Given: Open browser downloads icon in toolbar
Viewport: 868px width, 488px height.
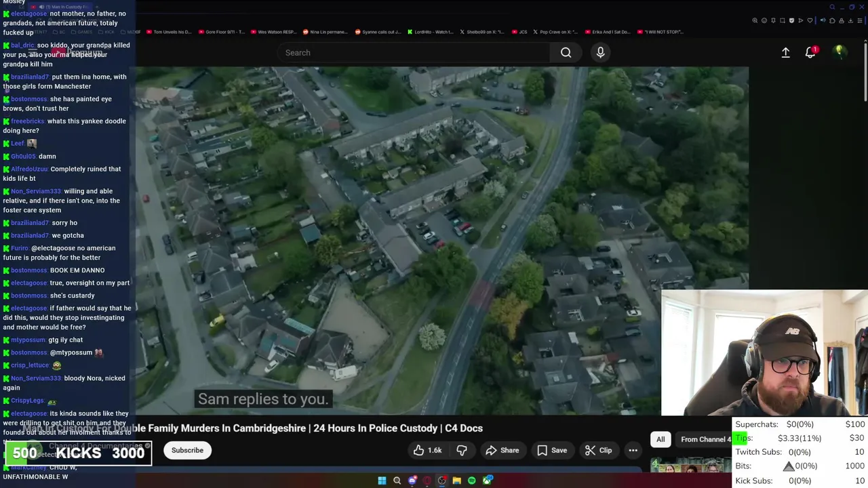Looking at the screenshot, I should (x=849, y=20).
